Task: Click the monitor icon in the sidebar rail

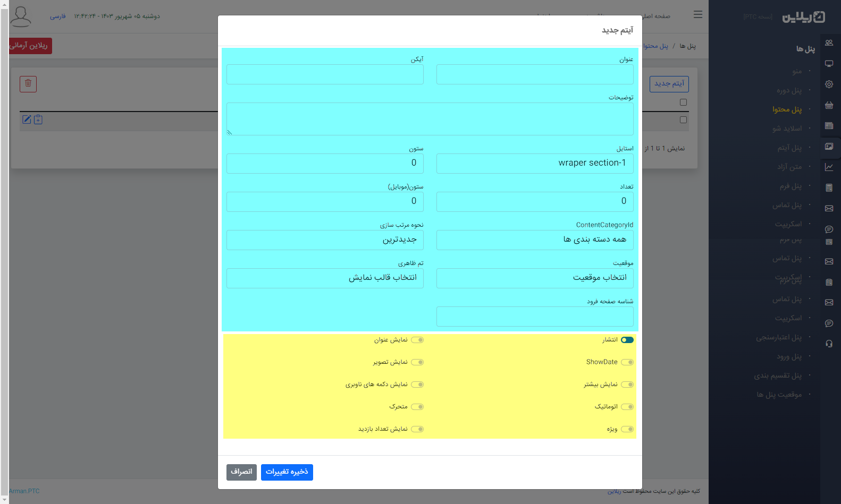Action: pos(829,64)
